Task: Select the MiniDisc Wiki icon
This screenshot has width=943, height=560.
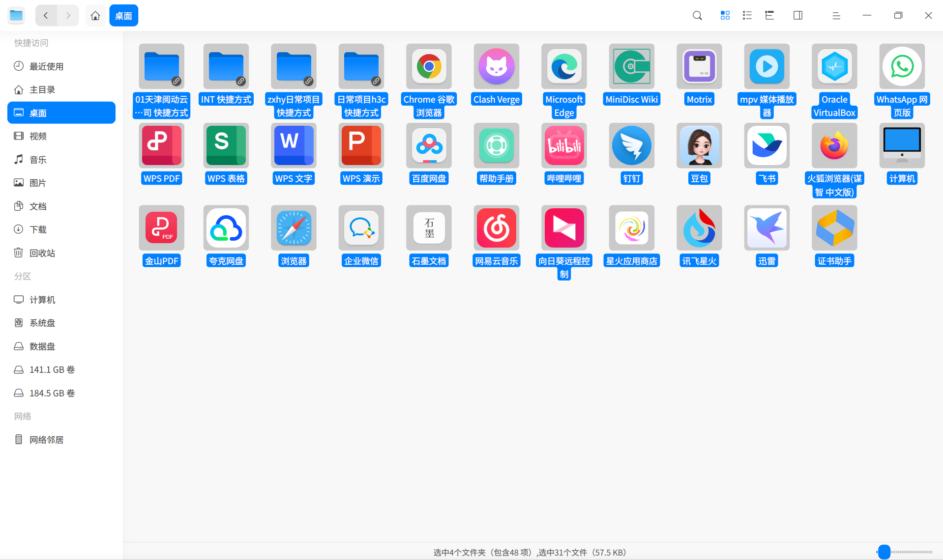Action: pos(632,66)
